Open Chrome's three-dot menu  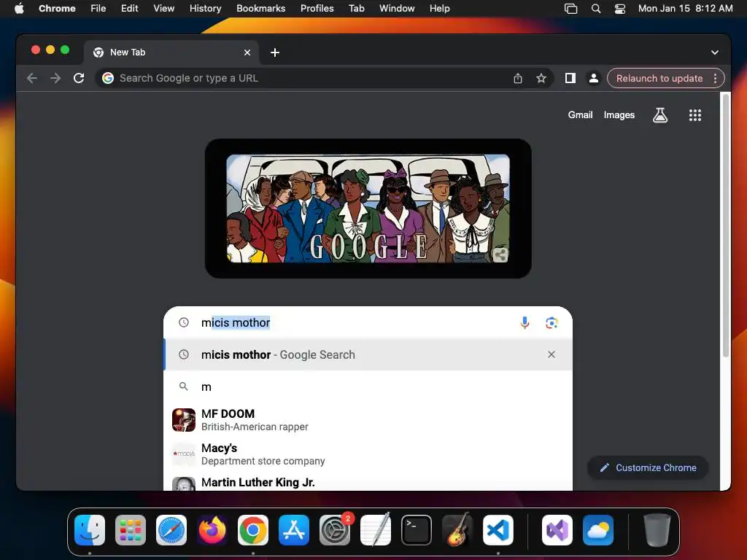[x=715, y=78]
